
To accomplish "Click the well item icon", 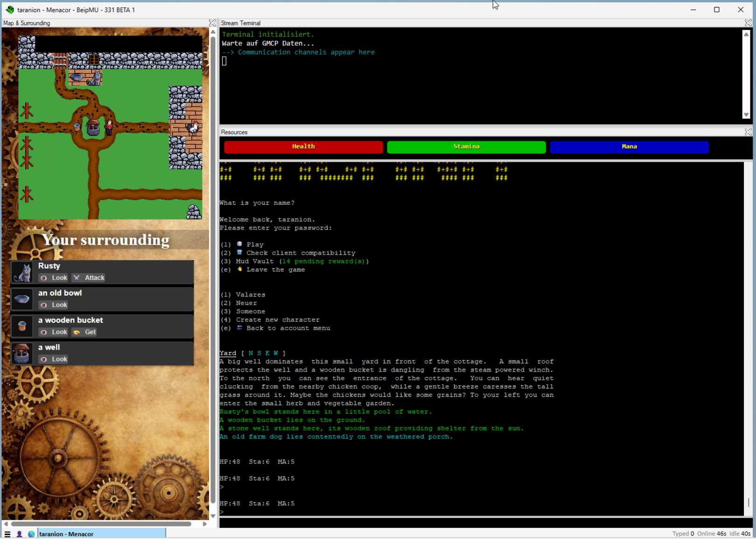I will [x=22, y=353].
